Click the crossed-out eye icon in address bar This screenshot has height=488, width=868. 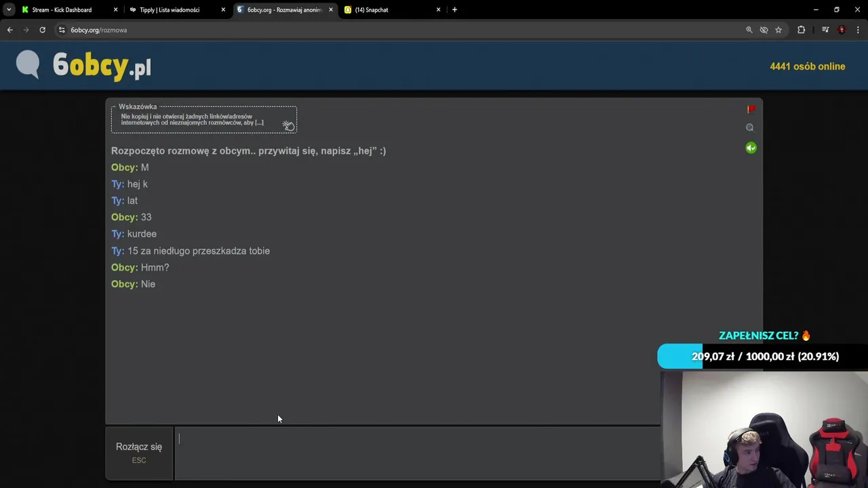(764, 30)
